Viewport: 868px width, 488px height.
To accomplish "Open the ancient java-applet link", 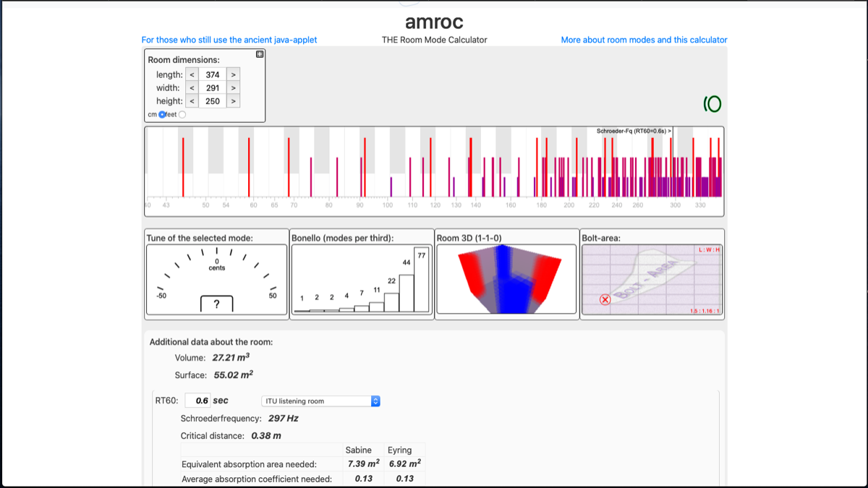I will pos(229,40).
